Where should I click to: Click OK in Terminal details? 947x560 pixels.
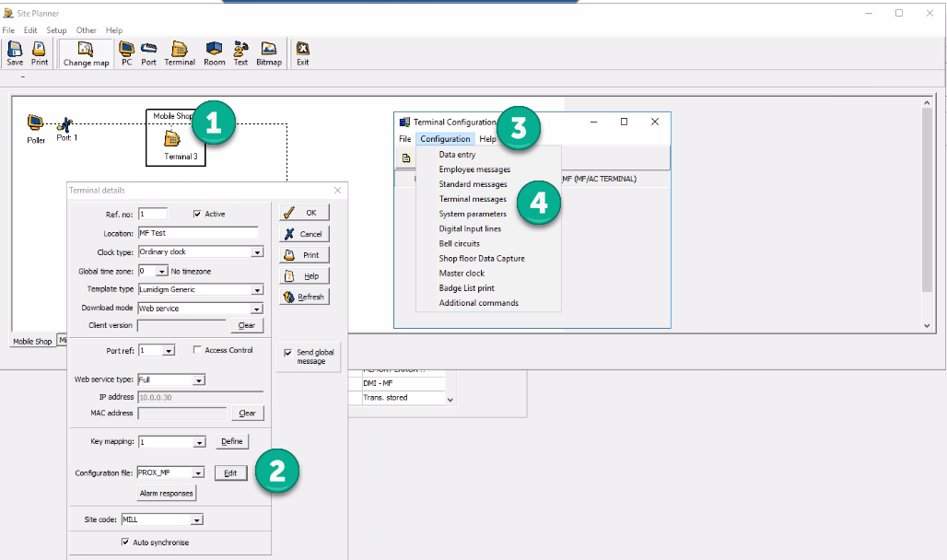tap(304, 213)
